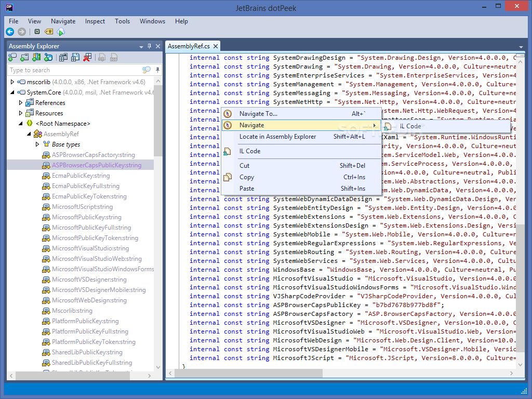The height and width of the screenshot is (399, 532).
Task: Select Locate in Assembly Explorer
Action: pos(301,137)
